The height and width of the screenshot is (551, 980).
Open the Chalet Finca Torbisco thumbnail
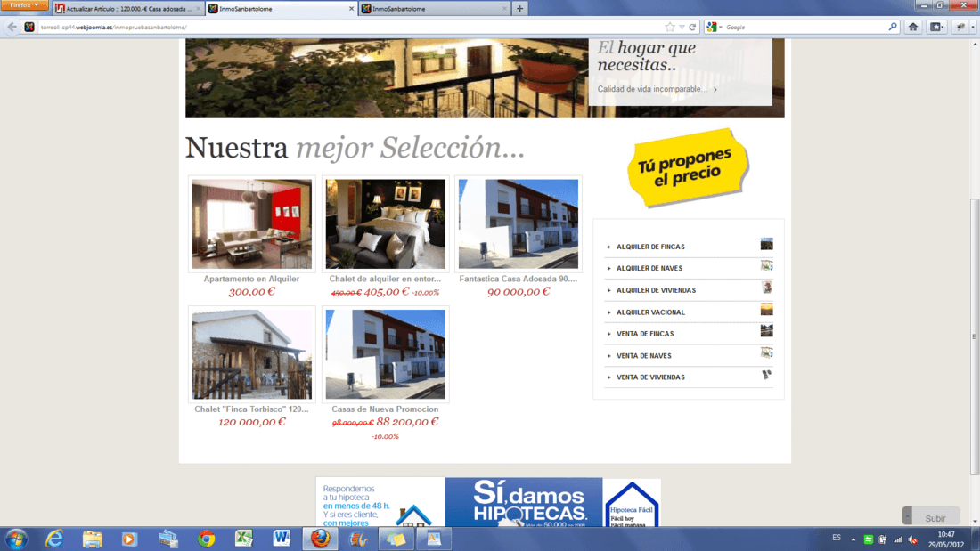(x=252, y=354)
